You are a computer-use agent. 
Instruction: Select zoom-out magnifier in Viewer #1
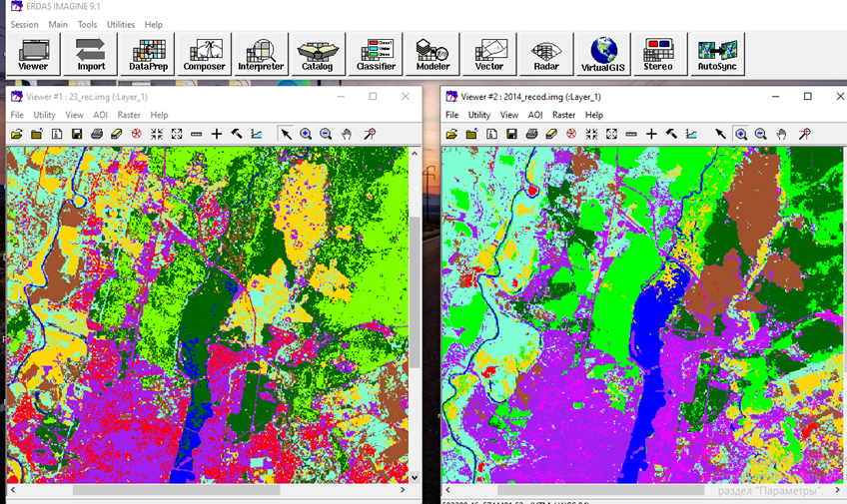[x=326, y=134]
